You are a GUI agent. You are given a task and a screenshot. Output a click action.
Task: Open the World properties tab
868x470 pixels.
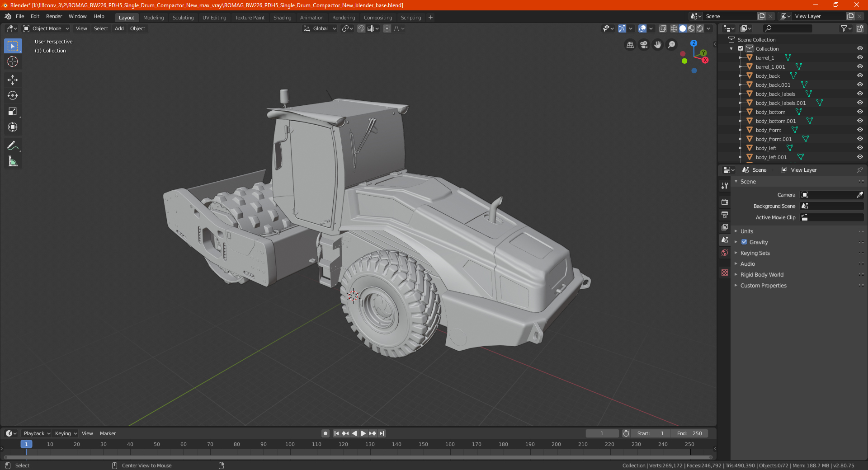click(725, 253)
